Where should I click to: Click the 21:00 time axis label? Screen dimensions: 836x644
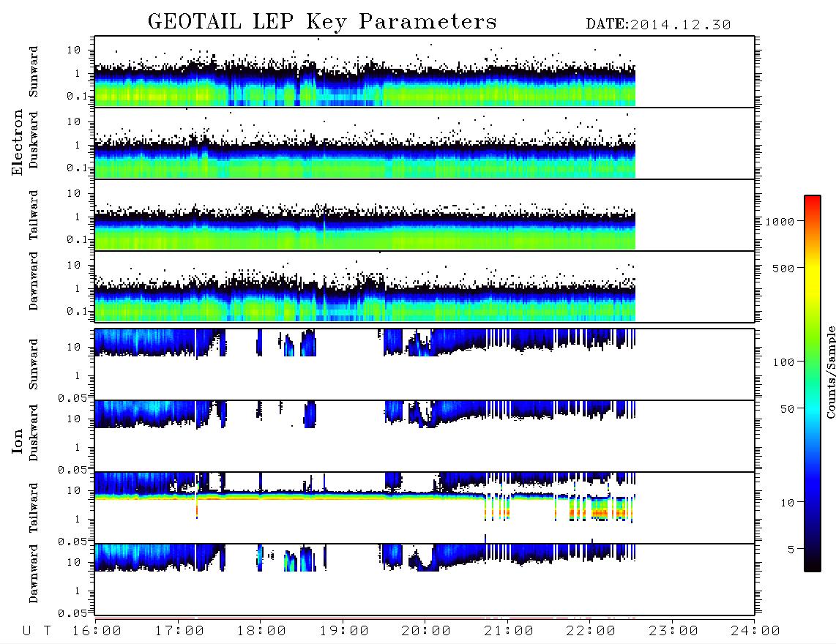click(509, 632)
